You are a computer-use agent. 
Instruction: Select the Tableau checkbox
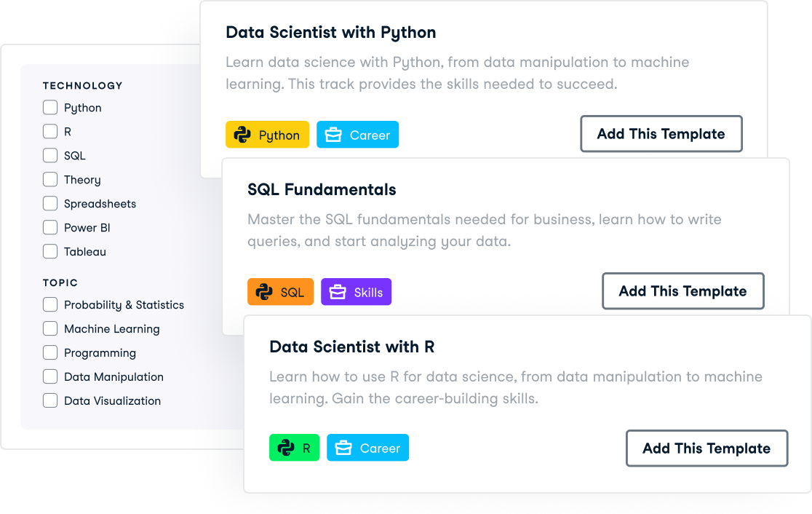49,251
